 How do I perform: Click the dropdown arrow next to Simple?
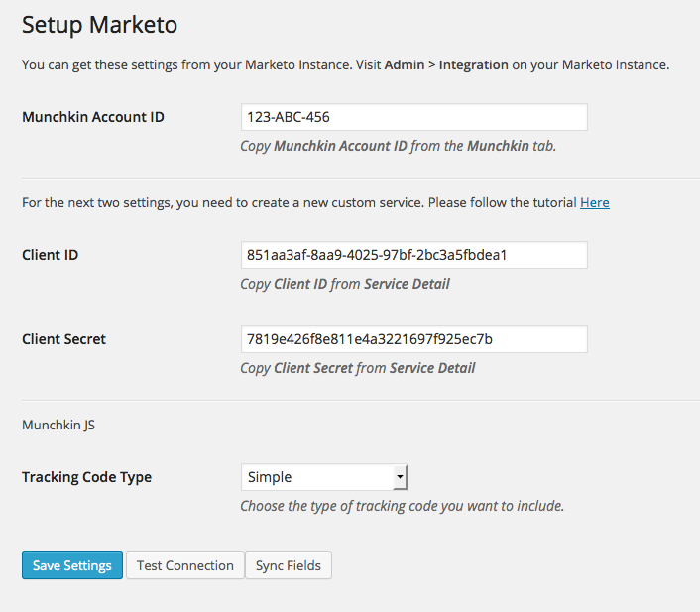400,477
